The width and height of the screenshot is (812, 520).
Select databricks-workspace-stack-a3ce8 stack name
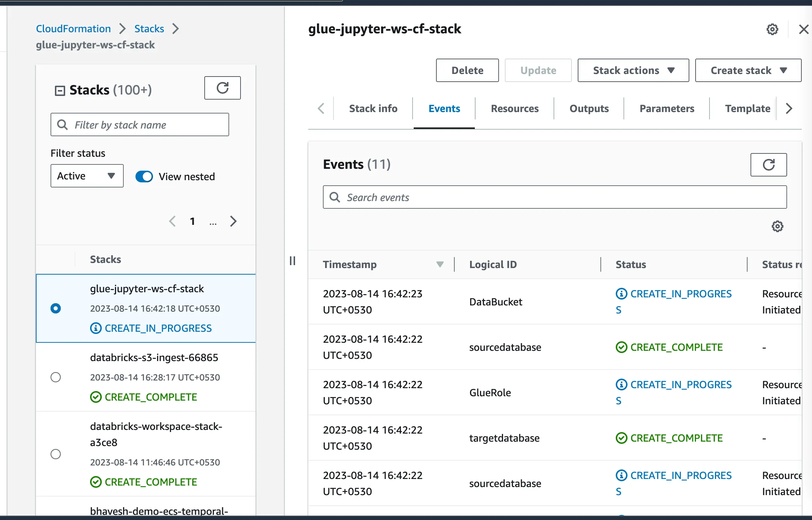point(156,434)
